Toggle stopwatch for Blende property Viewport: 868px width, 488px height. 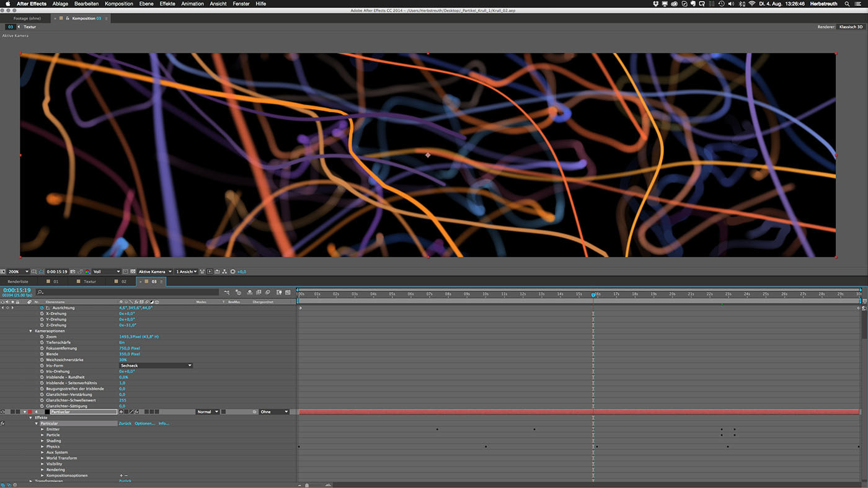[x=42, y=354]
